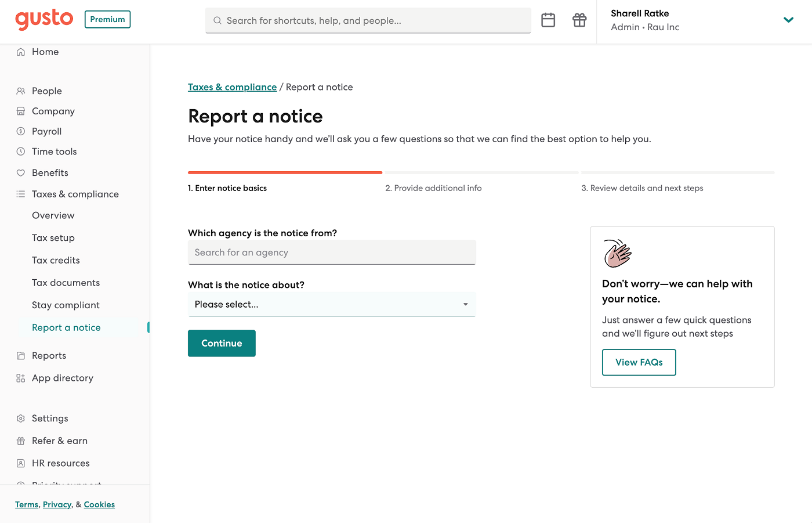The width and height of the screenshot is (812, 523).
Task: Open Payroll section
Action: [46, 131]
